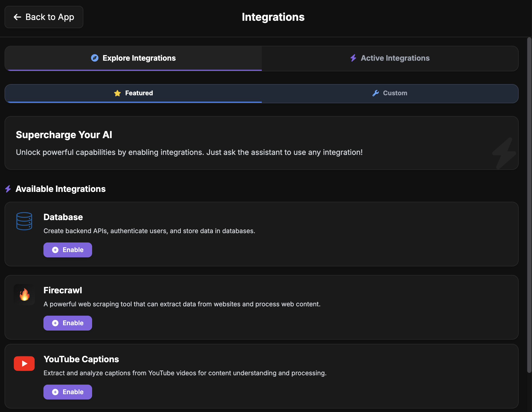Enable the Firecrawl integration
Viewport: 532px width, 412px height.
68,323
